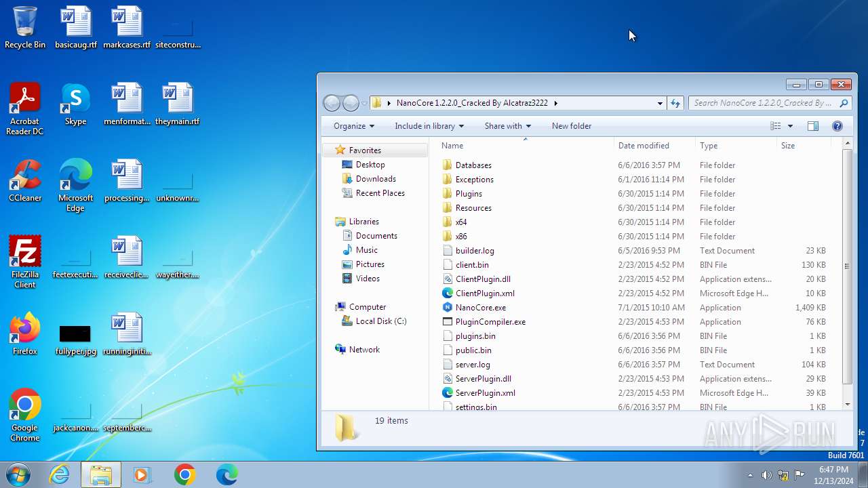Screen dimensions: 868x488
Task: Select PluginCompiler.exe in the file list
Action: [x=490, y=322]
